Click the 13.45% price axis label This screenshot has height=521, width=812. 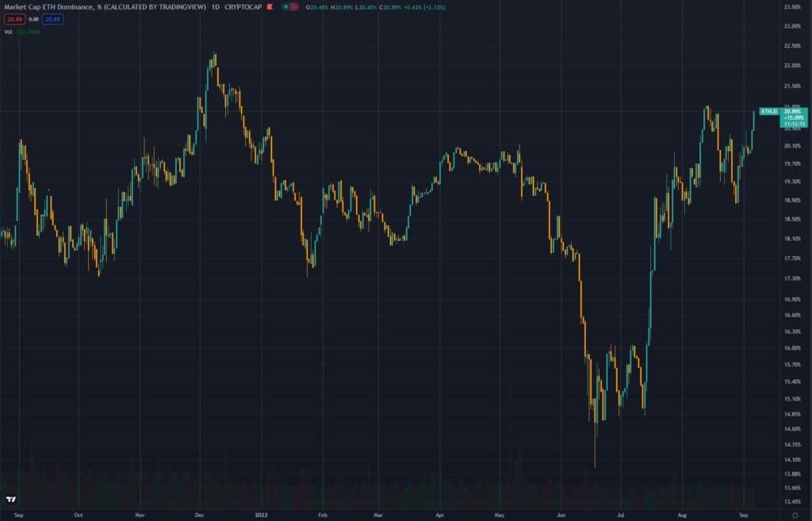tap(792, 502)
